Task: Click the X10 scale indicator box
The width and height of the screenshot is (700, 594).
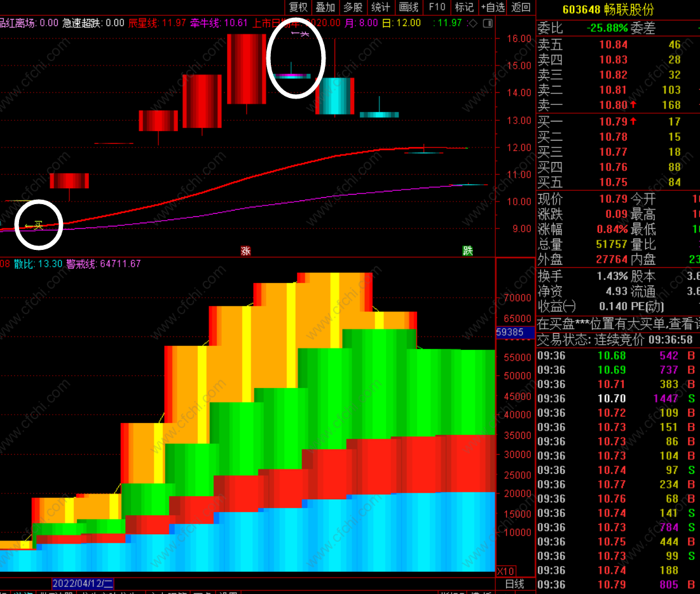Action: [506, 571]
